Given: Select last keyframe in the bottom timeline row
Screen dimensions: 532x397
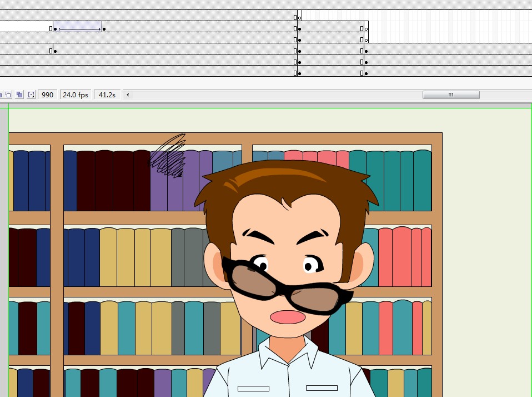Looking at the screenshot, I should tap(366, 73).
